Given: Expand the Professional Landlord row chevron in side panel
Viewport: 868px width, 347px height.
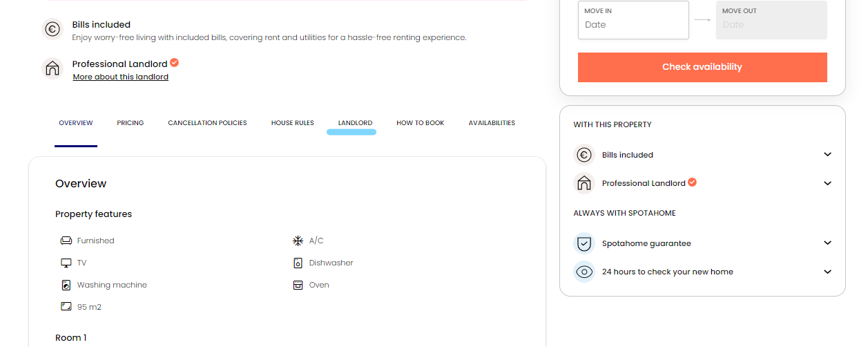Looking at the screenshot, I should point(828,183).
